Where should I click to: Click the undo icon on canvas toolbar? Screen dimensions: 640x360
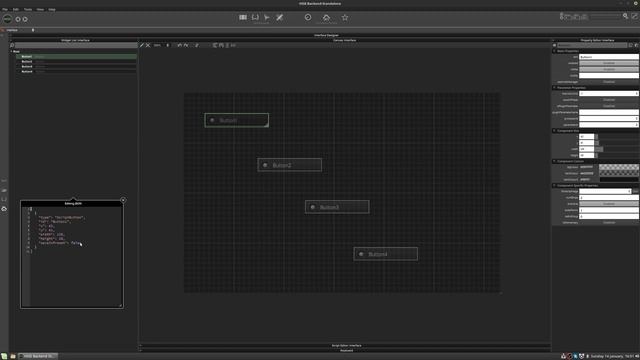tap(180, 45)
